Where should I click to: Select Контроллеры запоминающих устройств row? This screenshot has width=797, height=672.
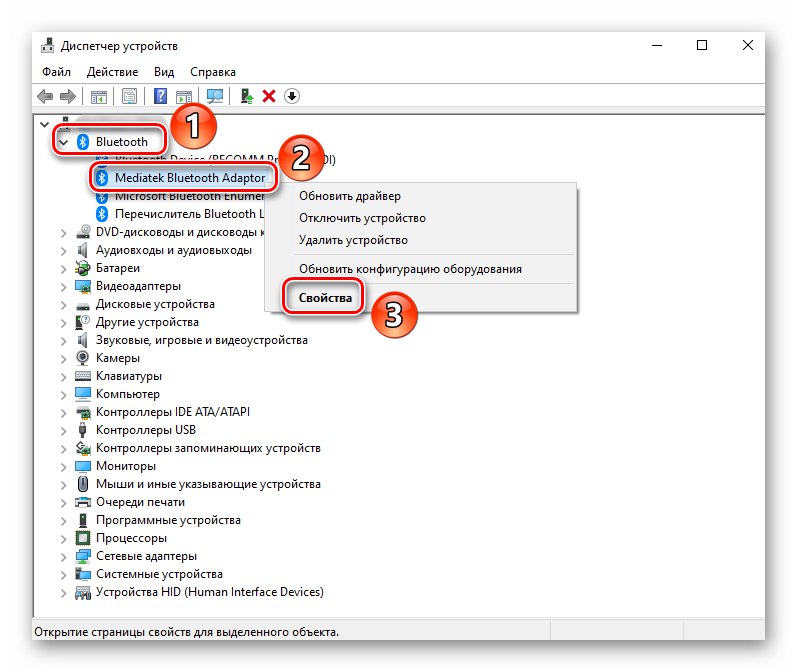tap(208, 448)
